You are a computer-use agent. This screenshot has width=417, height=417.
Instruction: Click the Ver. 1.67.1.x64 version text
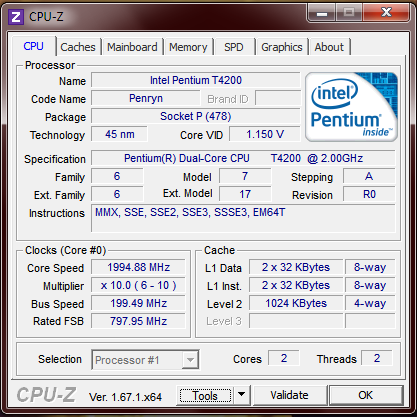point(125,397)
